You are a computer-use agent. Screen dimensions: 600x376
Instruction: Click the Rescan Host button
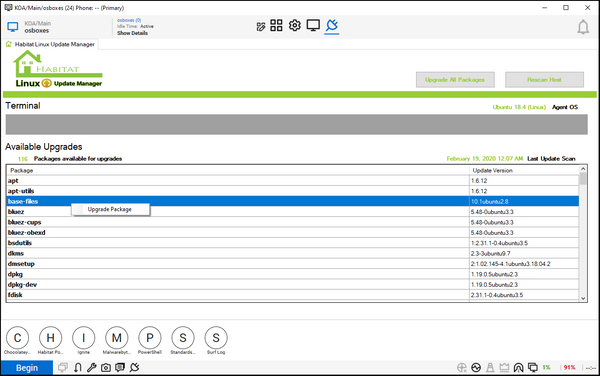[x=544, y=80]
